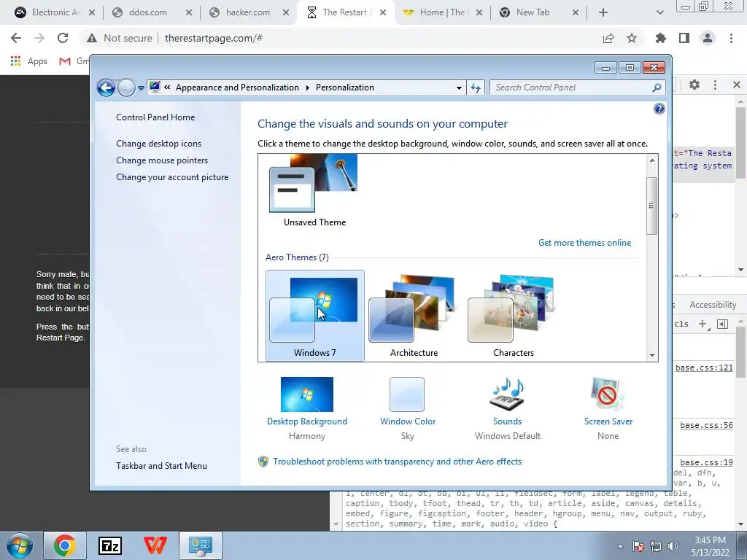The width and height of the screenshot is (747, 560).
Task: Open 7-Zip from the taskbar
Action: (x=110, y=545)
